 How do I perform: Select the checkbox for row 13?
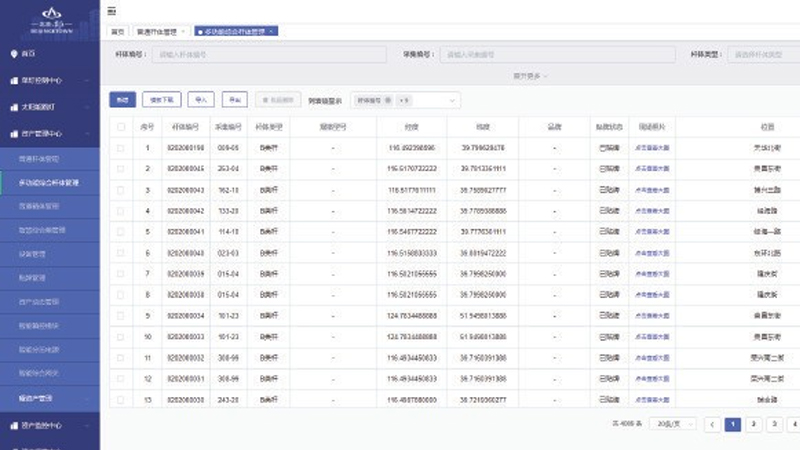pyautogui.click(x=121, y=400)
